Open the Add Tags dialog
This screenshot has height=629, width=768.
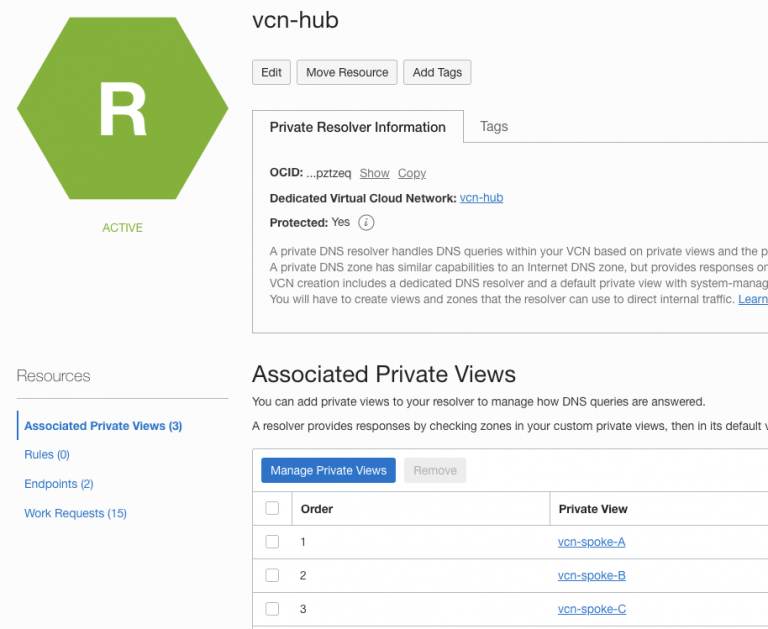(x=437, y=72)
